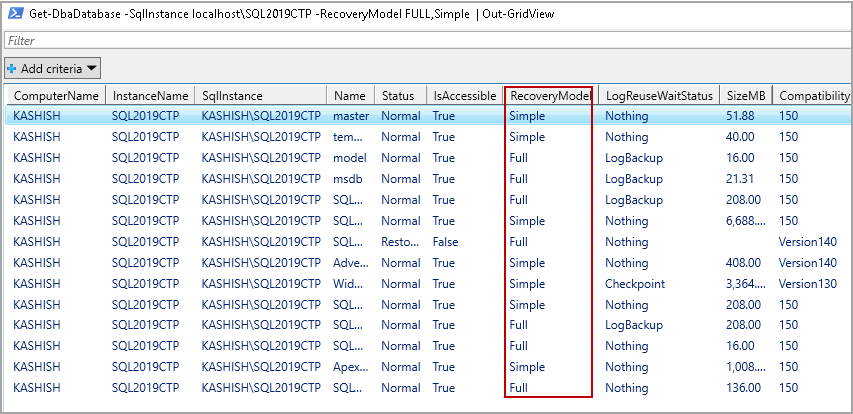Click the PowerShell icon in title bar
853x414 pixels.
[x=15, y=15]
